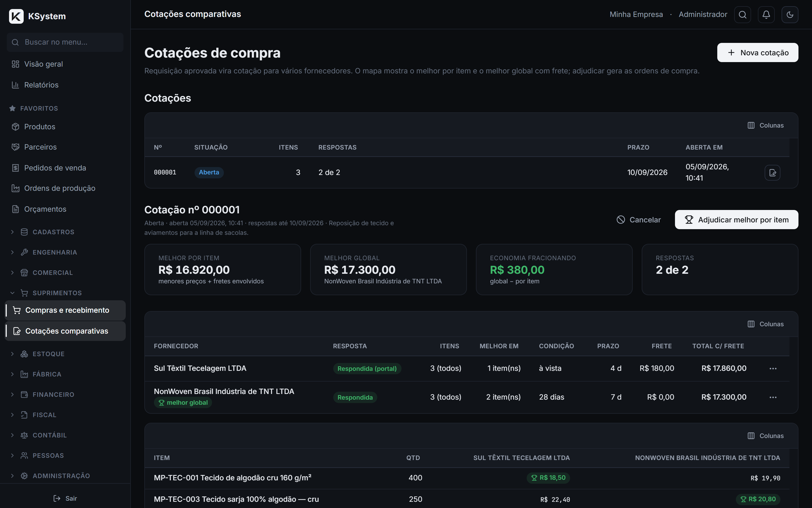Expand the COMERCIAL section chevron
The width and height of the screenshot is (812, 508).
pos(12,273)
